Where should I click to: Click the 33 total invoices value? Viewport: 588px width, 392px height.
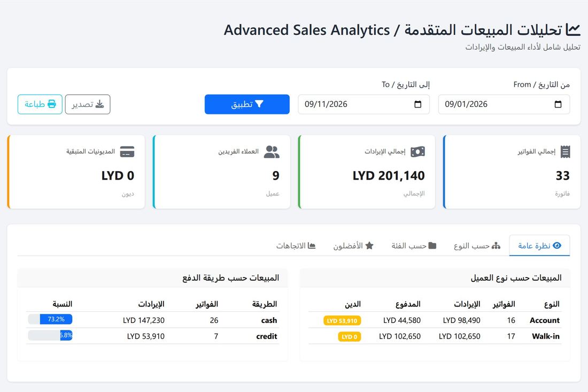click(562, 175)
